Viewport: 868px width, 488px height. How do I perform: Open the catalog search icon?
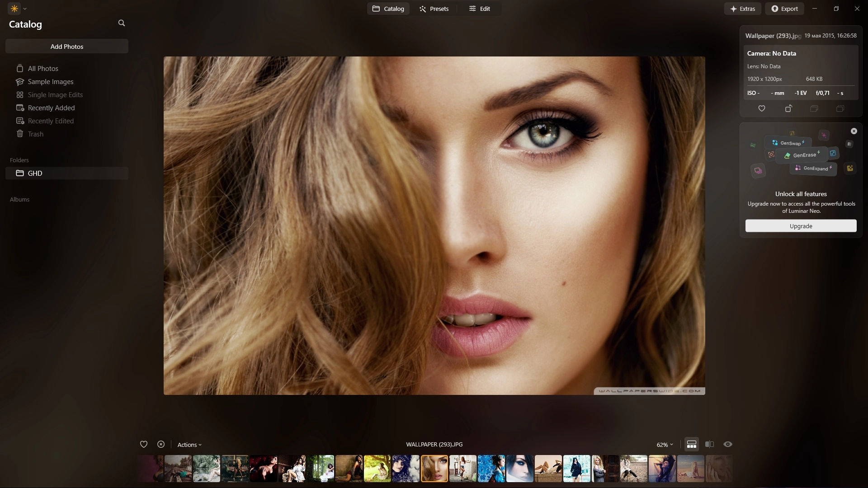(122, 23)
